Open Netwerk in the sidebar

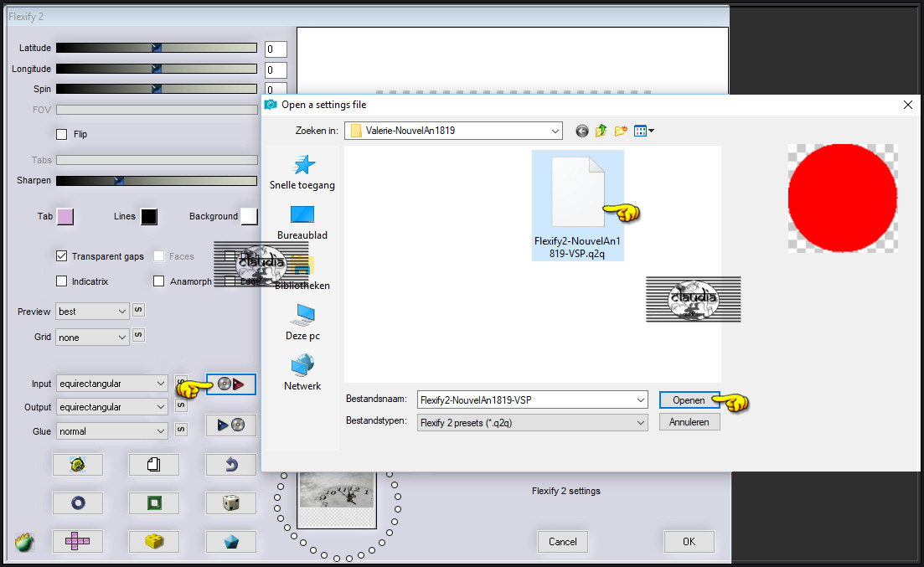tap(302, 373)
